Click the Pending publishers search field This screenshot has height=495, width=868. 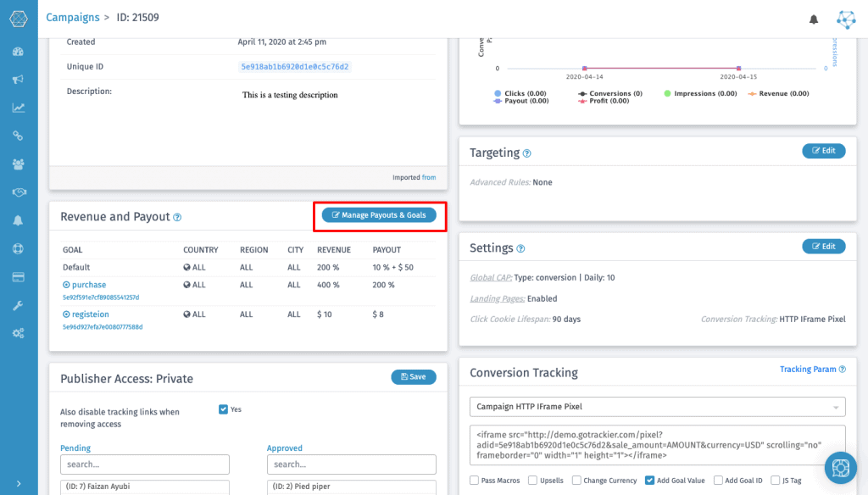[145, 464]
